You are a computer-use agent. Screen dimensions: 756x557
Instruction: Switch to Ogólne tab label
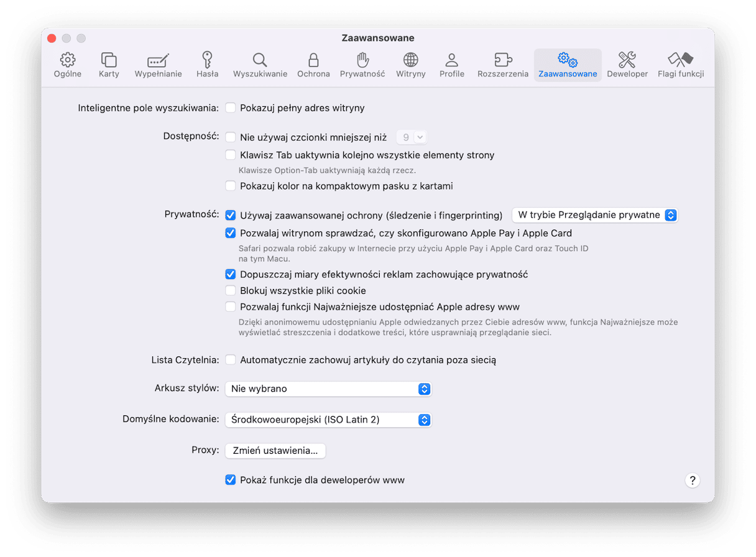tap(68, 74)
